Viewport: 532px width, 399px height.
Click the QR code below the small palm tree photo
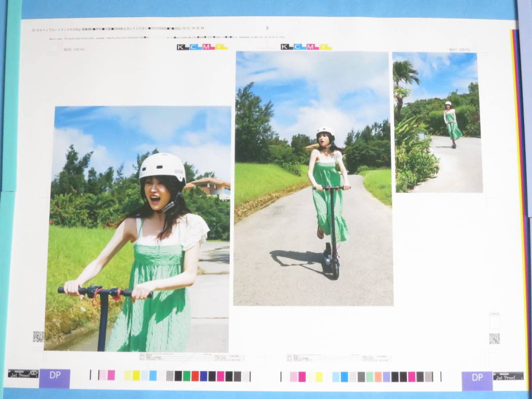point(494,339)
